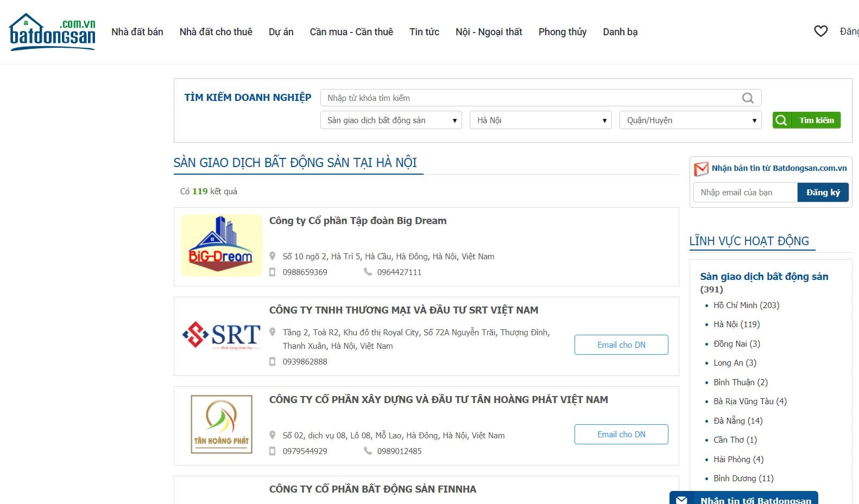Viewport: 859px width, 504px height.
Task: Open Phong thủy menu
Action: click(x=563, y=32)
